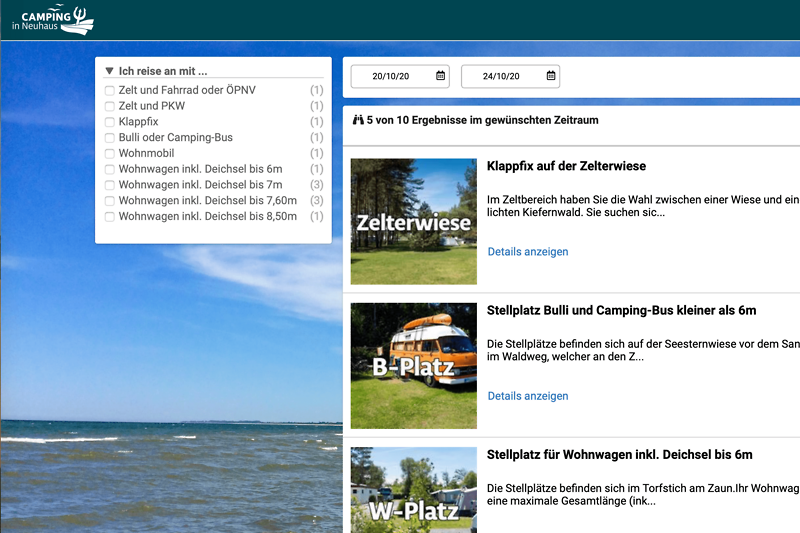This screenshot has height=533, width=800.
Task: Click the Zelterwiese thumbnail image
Action: 414,221
